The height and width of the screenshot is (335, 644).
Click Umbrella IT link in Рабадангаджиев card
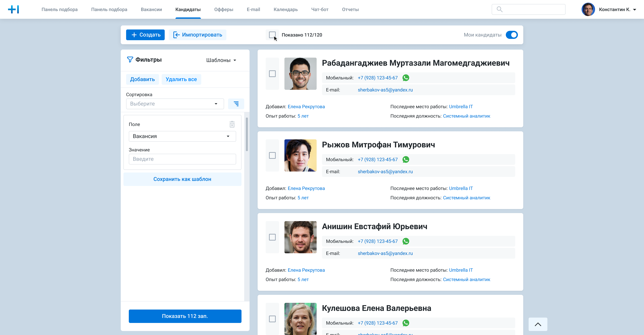click(x=461, y=107)
